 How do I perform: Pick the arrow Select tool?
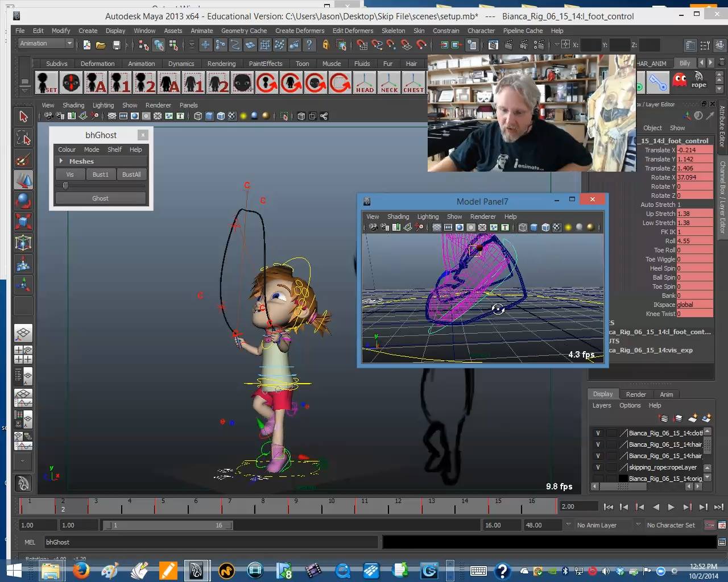click(x=23, y=117)
